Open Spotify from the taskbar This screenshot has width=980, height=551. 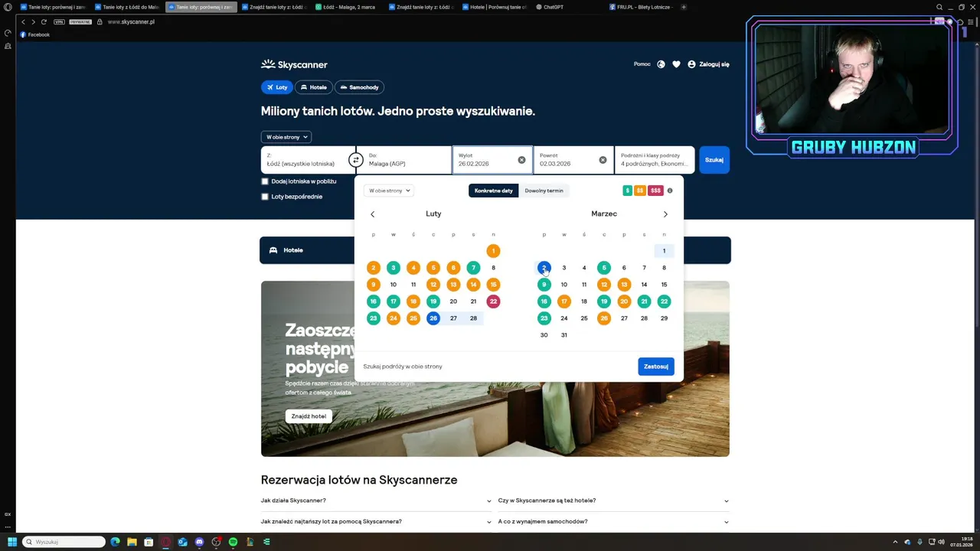[234, 542]
